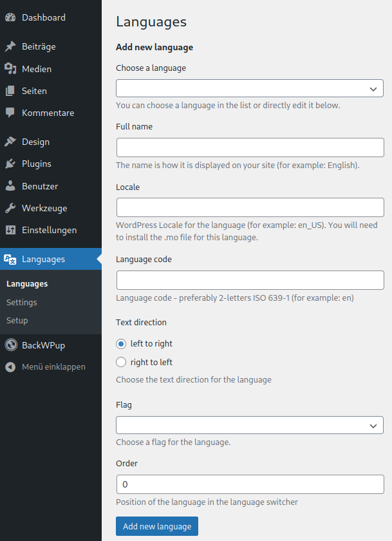The height and width of the screenshot is (541, 392).
Task: Focus the Locale text field
Action: [x=250, y=207]
